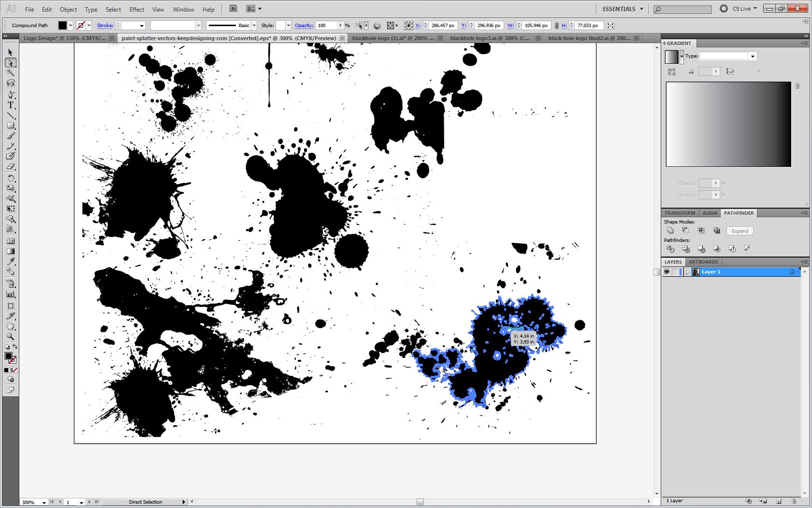The height and width of the screenshot is (508, 812).
Task: Select the Selection (black arrow) tool
Action: tap(11, 52)
